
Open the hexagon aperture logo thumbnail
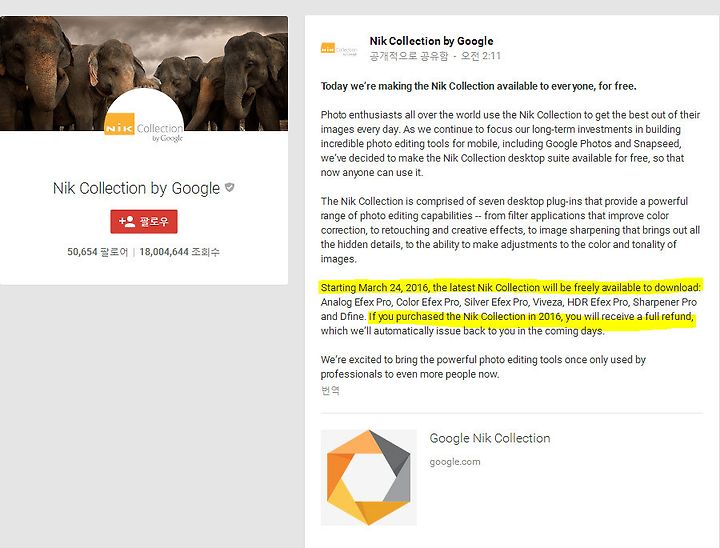tap(368, 478)
